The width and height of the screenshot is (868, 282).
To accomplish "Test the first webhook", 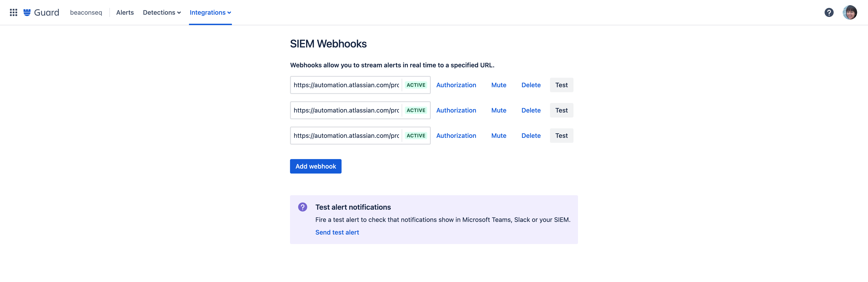I will tap(561, 85).
